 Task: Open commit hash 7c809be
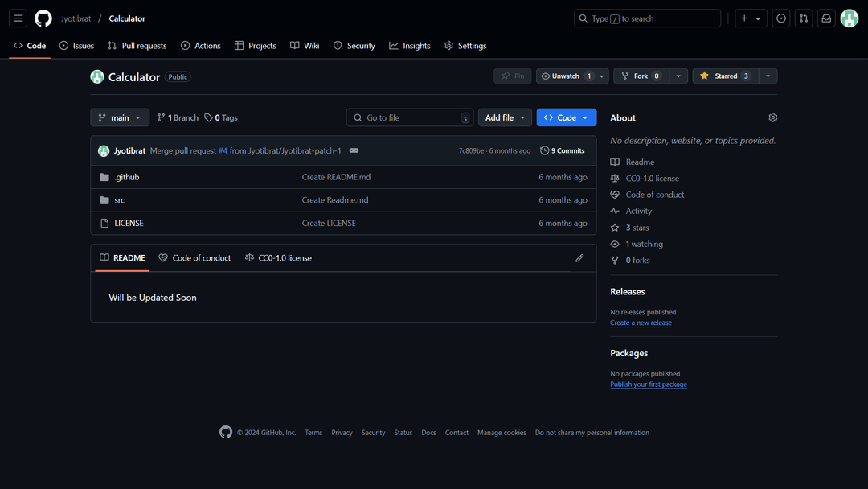pyautogui.click(x=471, y=150)
